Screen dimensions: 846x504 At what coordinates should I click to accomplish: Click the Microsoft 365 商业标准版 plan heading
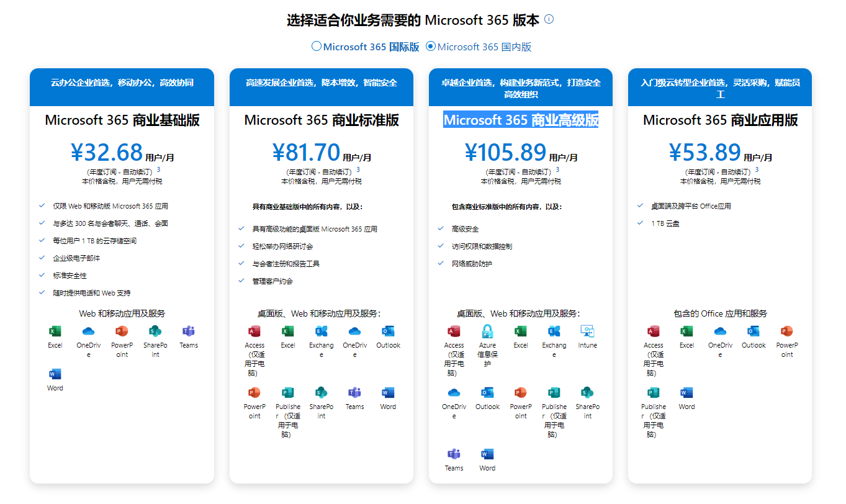click(322, 120)
